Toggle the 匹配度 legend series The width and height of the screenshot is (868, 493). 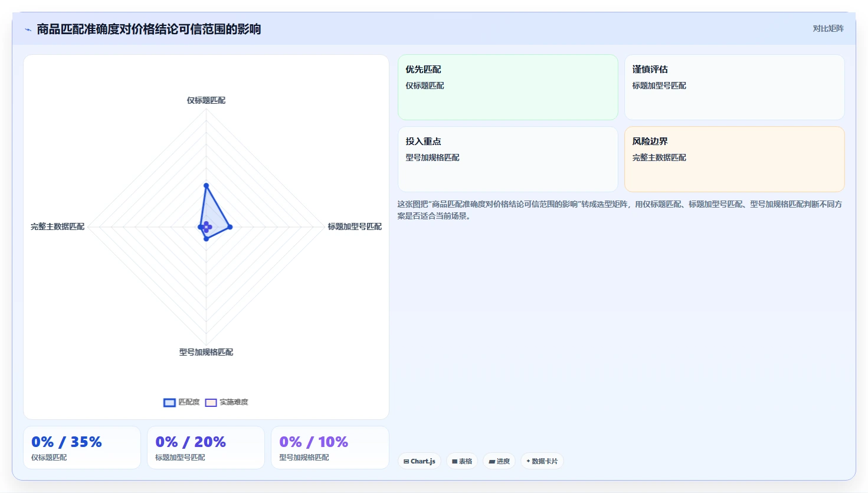click(x=181, y=402)
